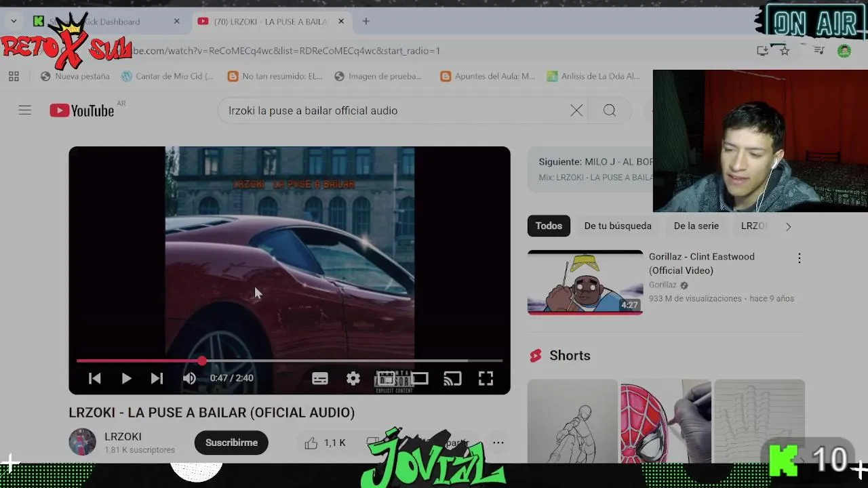Open the hand drawing Short thumbnail
Viewport: 868px width, 488px height.
[759, 421]
